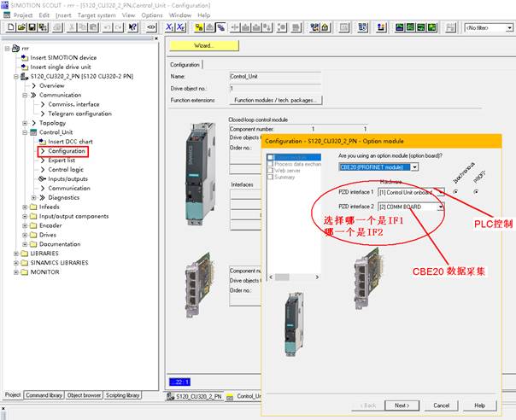The width and height of the screenshot is (516, 420).
Task: Select the Isochronous radio button
Action: point(455,191)
